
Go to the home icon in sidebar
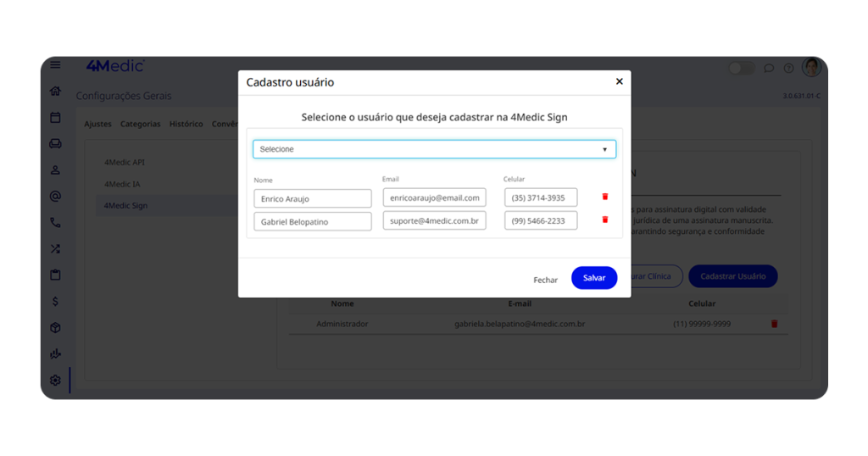[55, 91]
